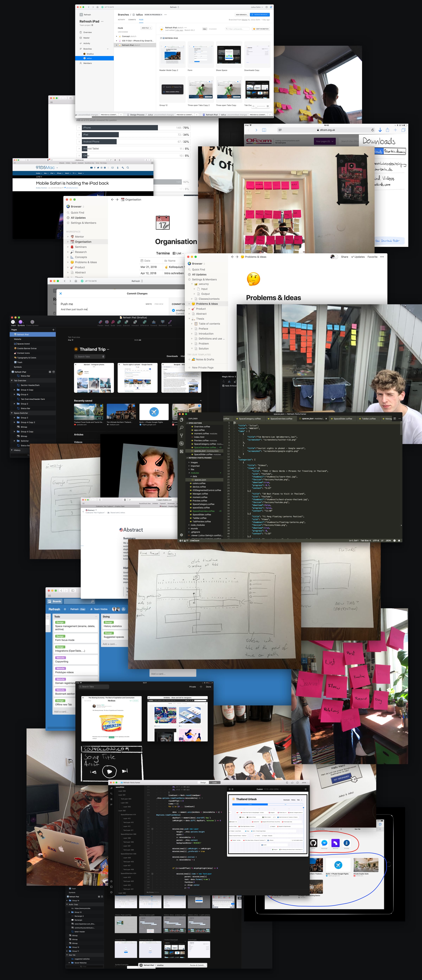The image size is (422, 980).
Task: Open the WORK IN PROGRESS status dropdown
Action: tap(153, 15)
